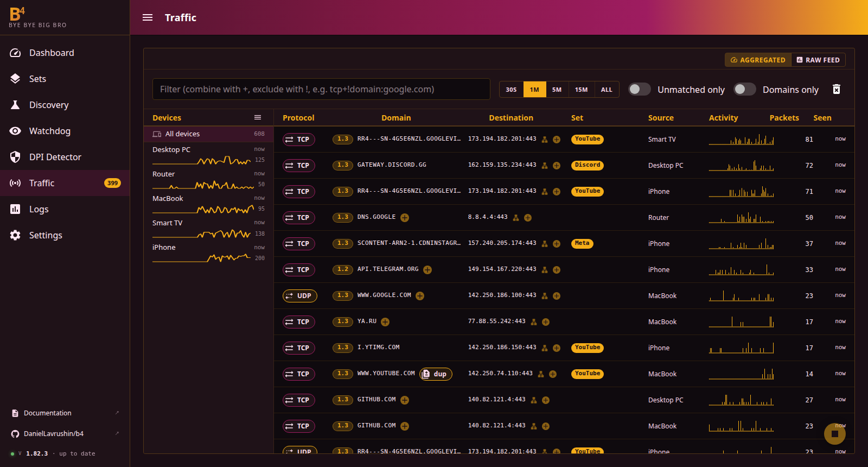Image resolution: width=868 pixels, height=467 pixels.
Task: Select 1M time window
Action: 534,90
